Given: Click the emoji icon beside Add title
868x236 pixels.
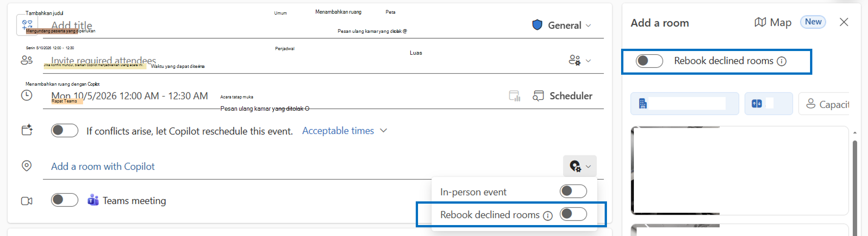Looking at the screenshot, I should click(x=27, y=25).
